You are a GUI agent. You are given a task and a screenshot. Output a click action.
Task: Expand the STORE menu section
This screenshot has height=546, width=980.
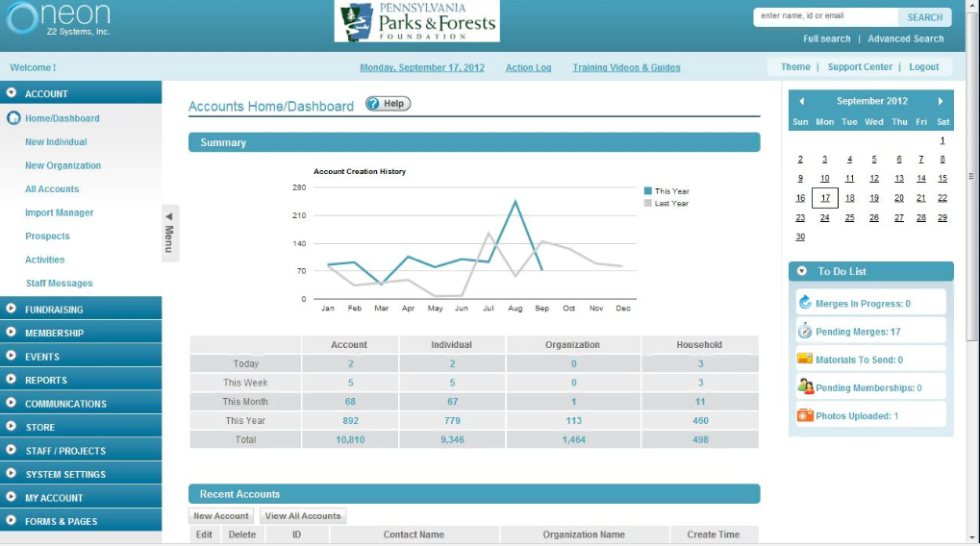coord(12,426)
